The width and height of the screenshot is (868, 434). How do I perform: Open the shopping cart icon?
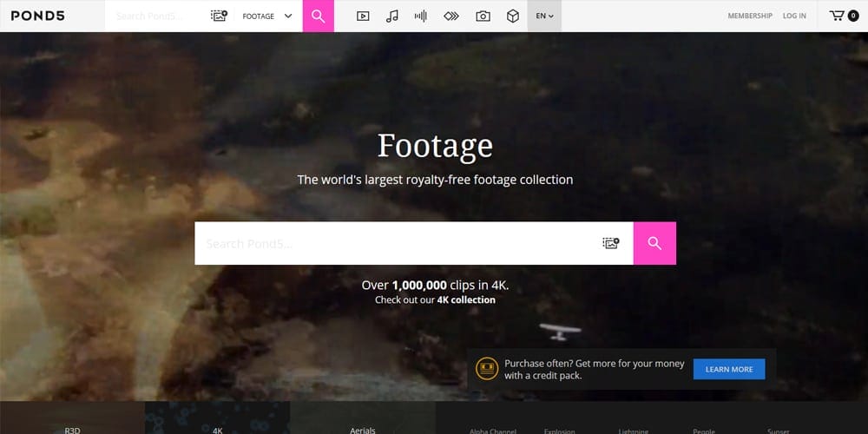pos(837,16)
